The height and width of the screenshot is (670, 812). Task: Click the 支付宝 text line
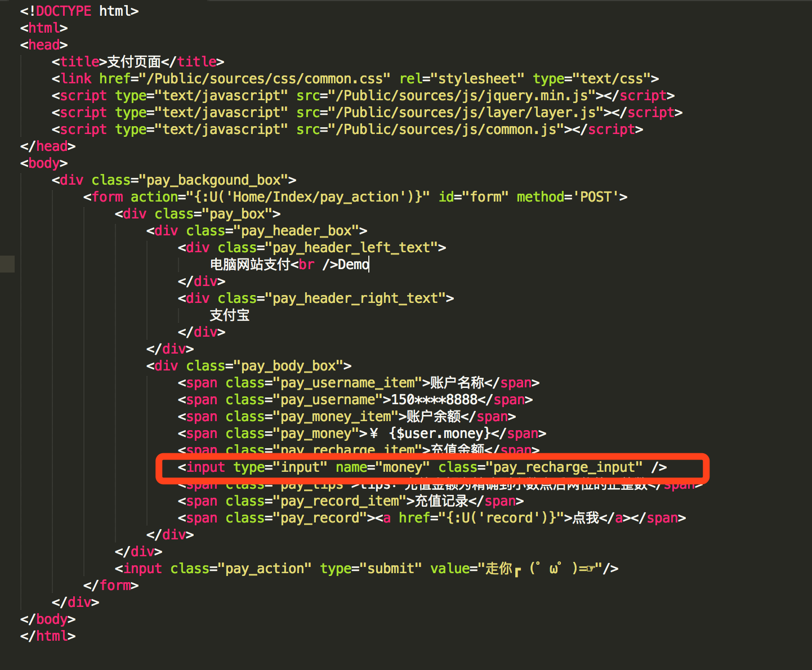229,315
